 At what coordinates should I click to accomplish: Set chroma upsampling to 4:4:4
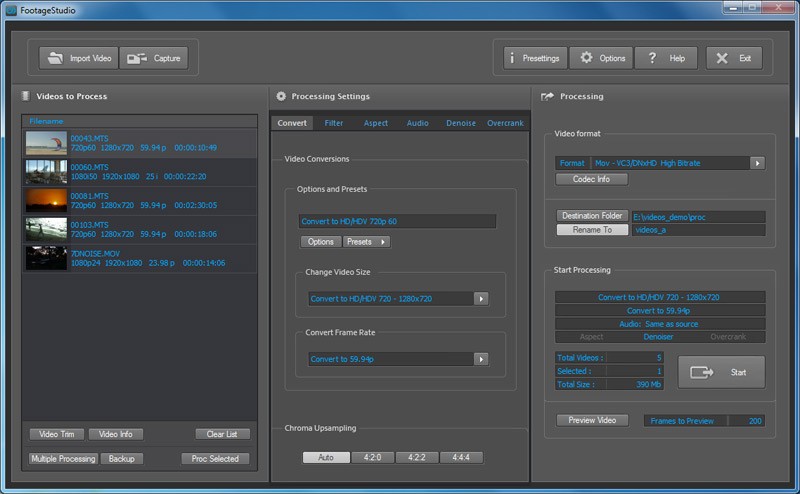click(x=460, y=457)
